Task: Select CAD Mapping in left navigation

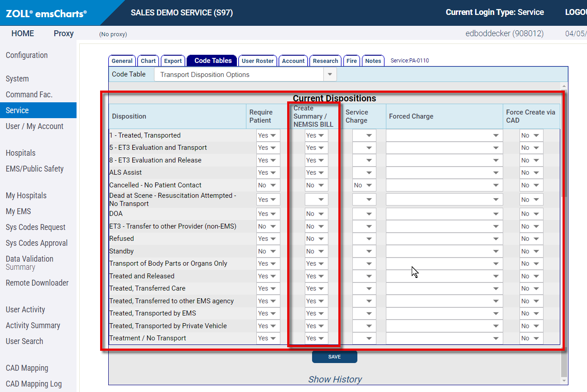Action: pos(27,368)
